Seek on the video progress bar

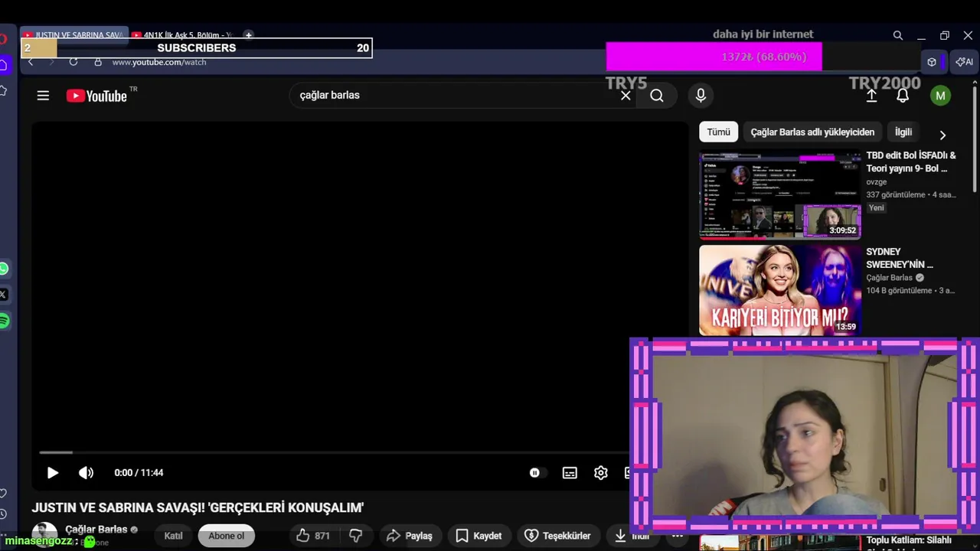[x=334, y=452]
